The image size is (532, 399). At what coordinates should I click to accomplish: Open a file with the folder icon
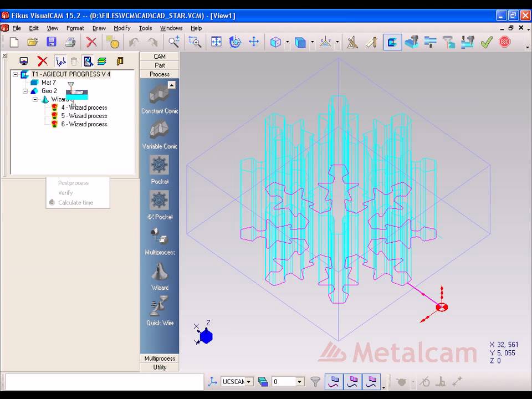point(33,42)
